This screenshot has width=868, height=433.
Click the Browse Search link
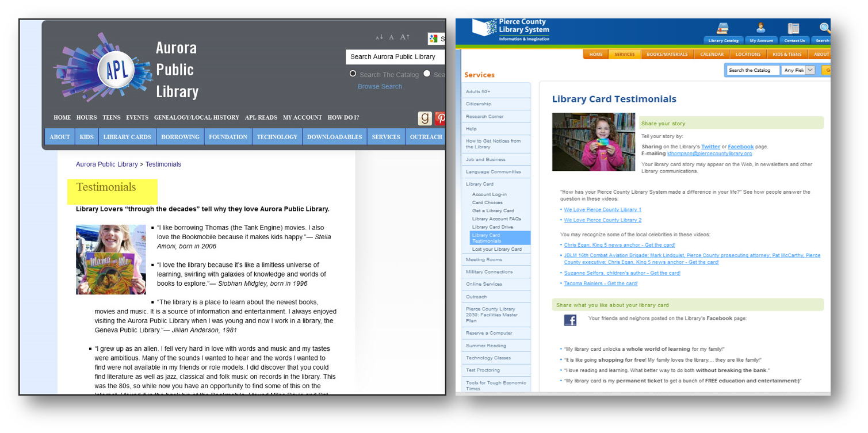(380, 86)
